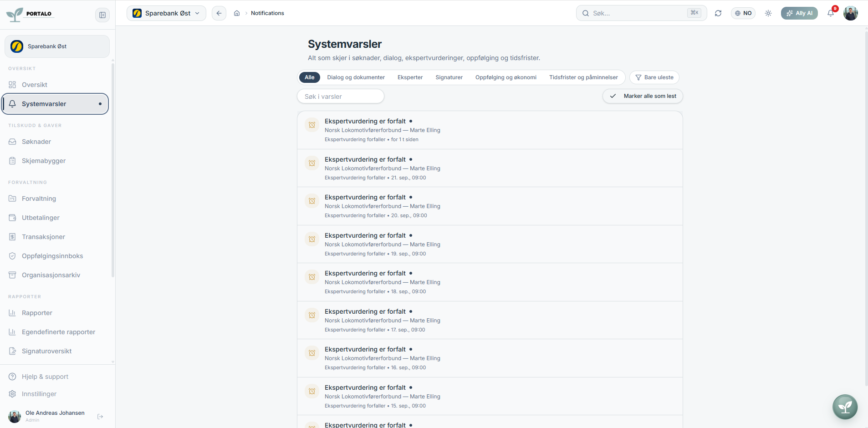This screenshot has height=428, width=868.
Task: Open notification expiring 19. sep., 09:00
Action: [x=490, y=244]
